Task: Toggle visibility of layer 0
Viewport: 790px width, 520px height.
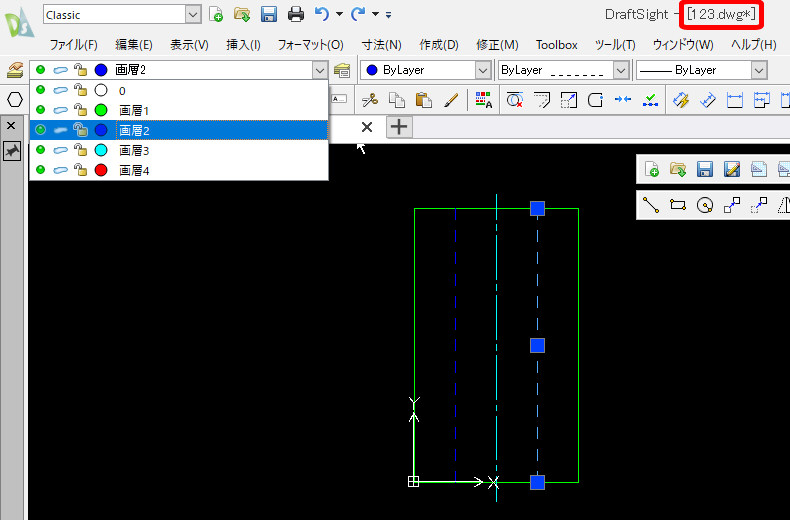Action: tap(41, 90)
